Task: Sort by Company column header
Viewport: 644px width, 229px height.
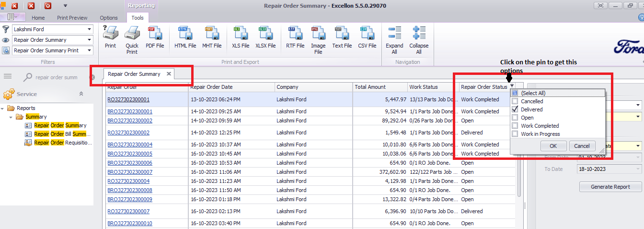Action: pyautogui.click(x=314, y=87)
